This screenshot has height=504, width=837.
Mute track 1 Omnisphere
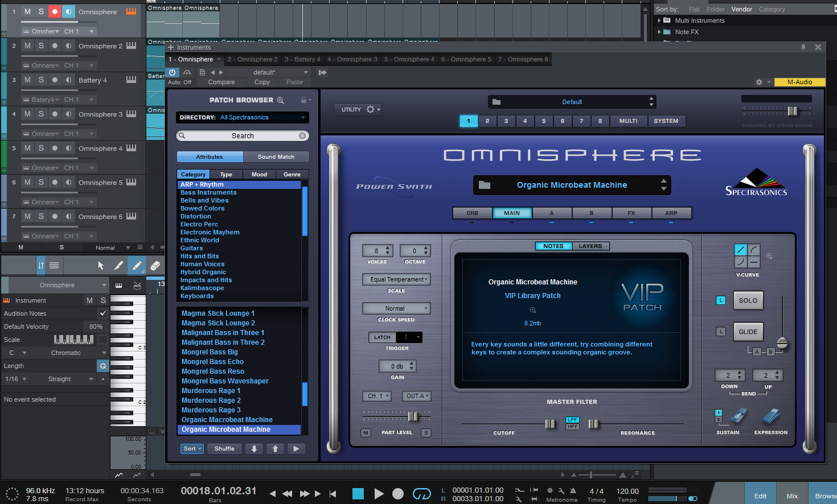click(27, 11)
